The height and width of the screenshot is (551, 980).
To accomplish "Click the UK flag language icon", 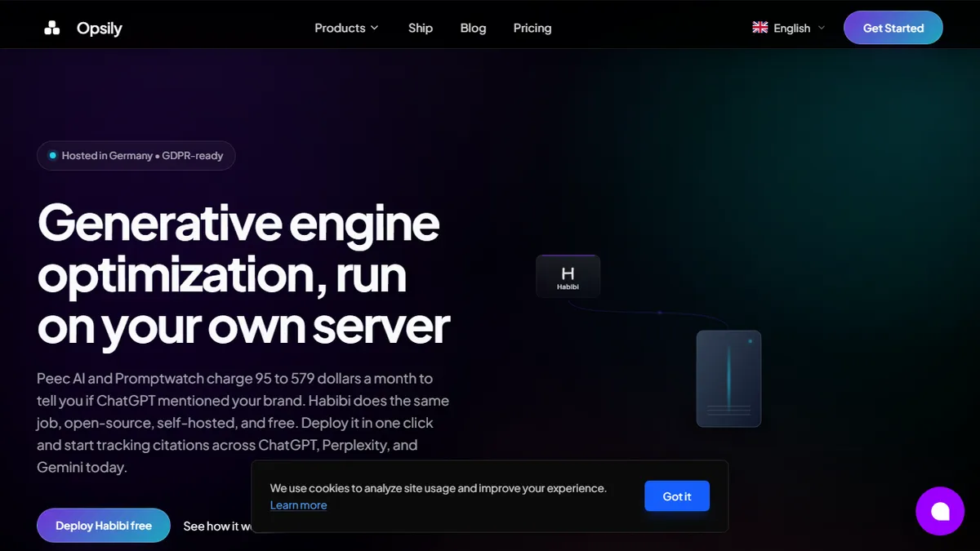I will (760, 28).
